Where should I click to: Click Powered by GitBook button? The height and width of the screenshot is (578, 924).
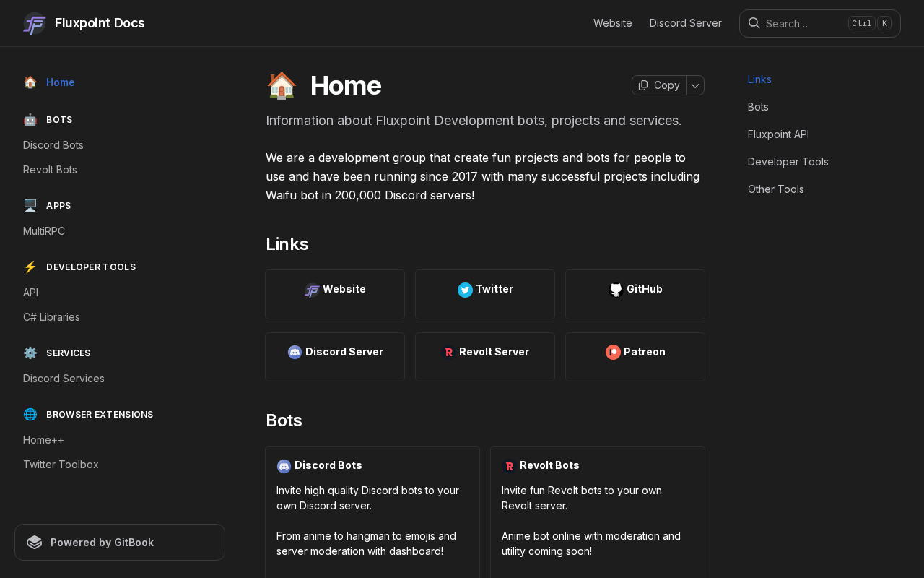120,543
